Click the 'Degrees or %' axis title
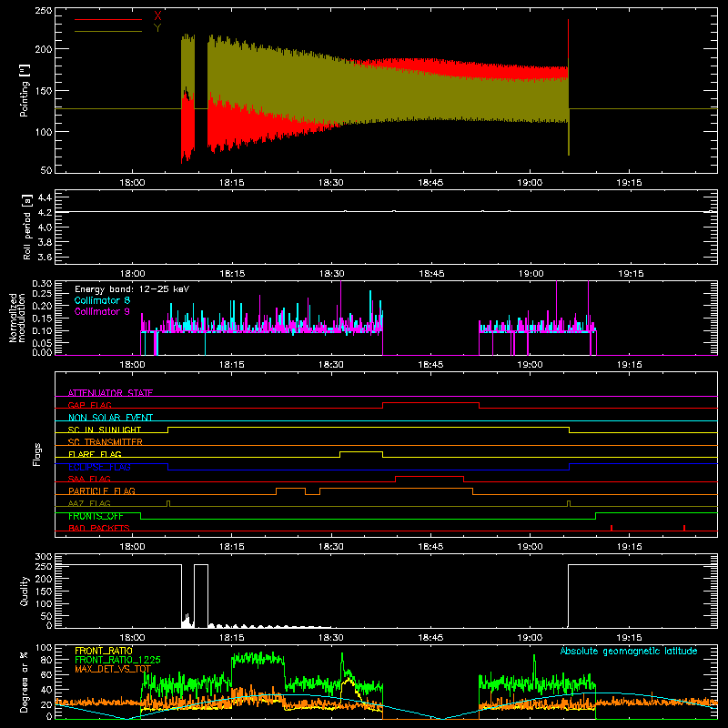728x728 pixels. [x=25, y=682]
